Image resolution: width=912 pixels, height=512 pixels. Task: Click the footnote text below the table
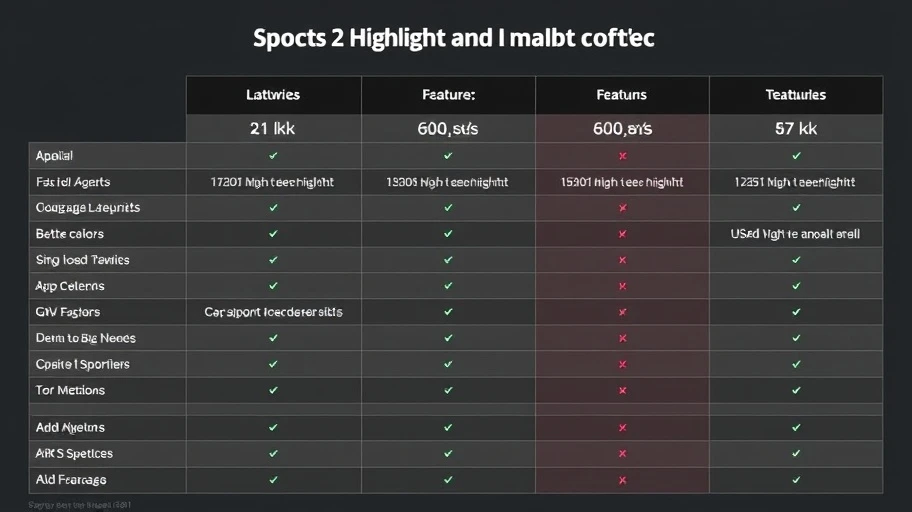pyautogui.click(x=80, y=505)
